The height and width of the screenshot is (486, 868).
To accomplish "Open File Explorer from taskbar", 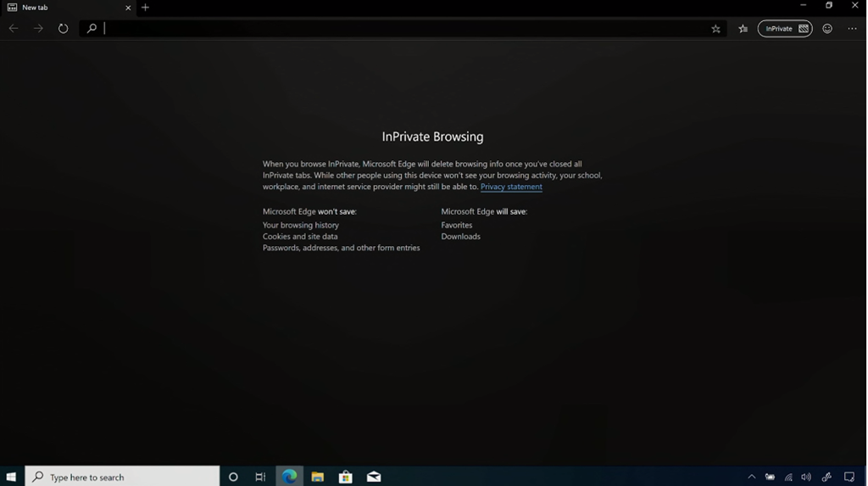I will 317,477.
